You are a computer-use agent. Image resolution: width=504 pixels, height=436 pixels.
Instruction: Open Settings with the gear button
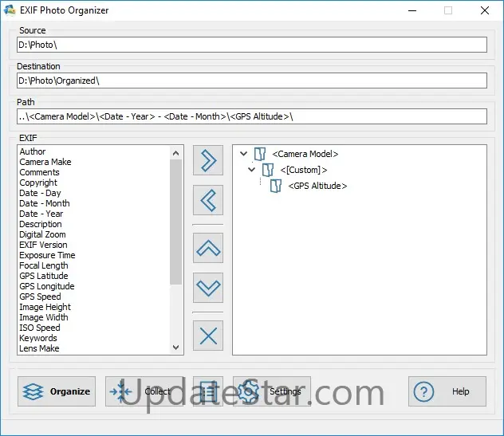pyautogui.click(x=272, y=391)
